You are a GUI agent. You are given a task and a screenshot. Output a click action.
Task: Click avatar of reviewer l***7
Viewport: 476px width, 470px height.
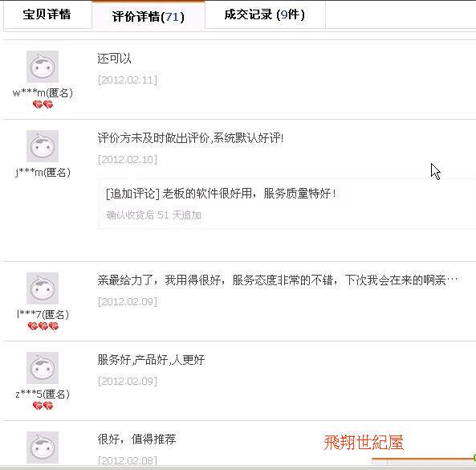click(x=43, y=288)
